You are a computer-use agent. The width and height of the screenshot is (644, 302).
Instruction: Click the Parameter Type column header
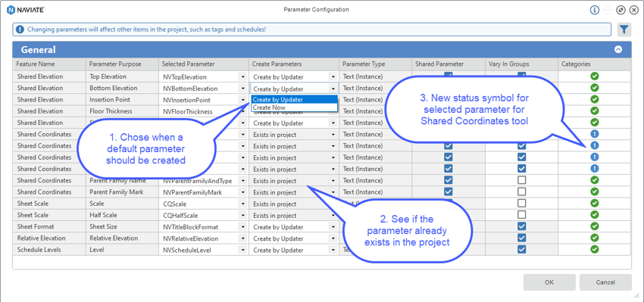[x=375, y=64]
